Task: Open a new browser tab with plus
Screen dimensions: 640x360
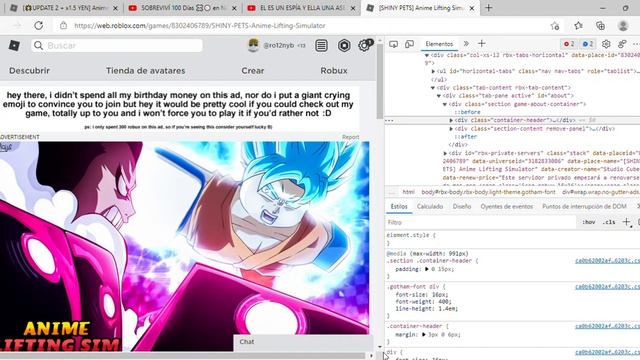Action: (489, 8)
